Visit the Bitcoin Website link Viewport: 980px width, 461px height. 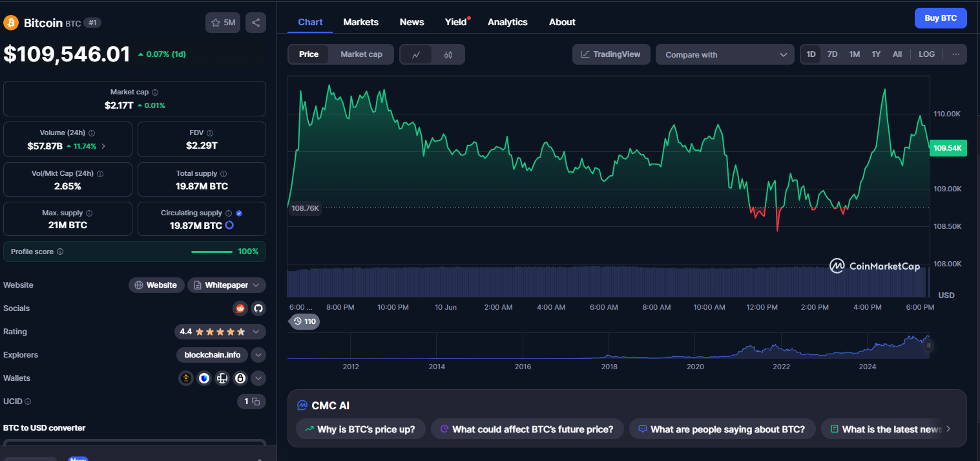click(156, 285)
